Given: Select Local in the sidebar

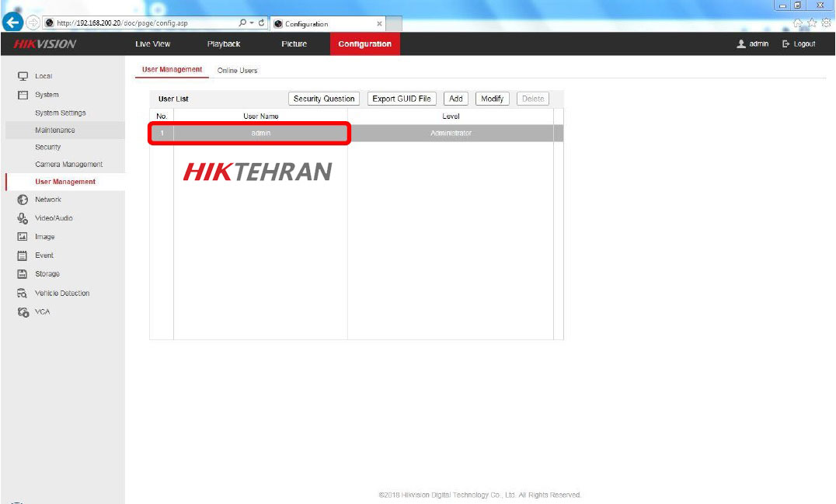Looking at the screenshot, I should (44, 76).
